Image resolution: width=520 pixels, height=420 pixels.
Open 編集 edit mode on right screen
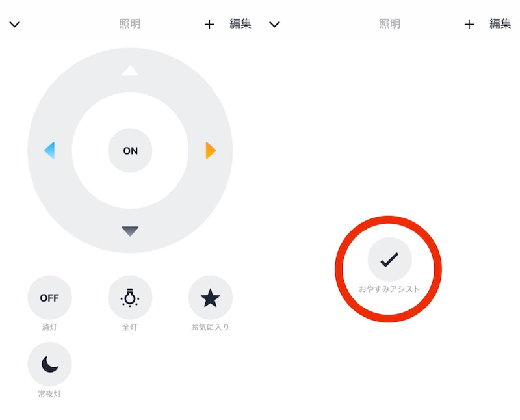coord(500,23)
